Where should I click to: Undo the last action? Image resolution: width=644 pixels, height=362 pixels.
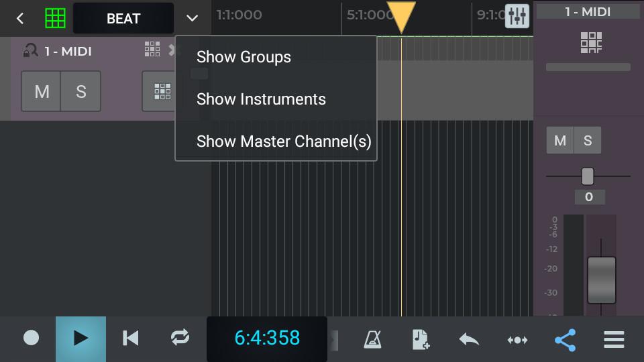469,339
